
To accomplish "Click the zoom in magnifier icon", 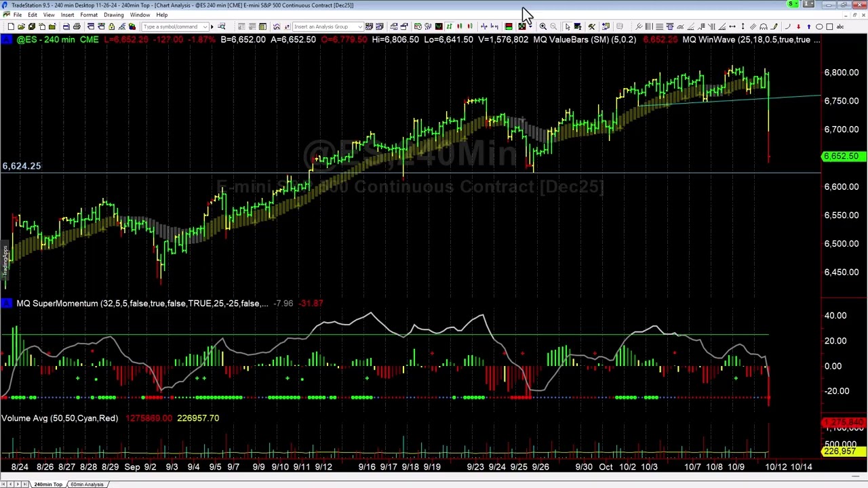I will pyautogui.click(x=542, y=26).
